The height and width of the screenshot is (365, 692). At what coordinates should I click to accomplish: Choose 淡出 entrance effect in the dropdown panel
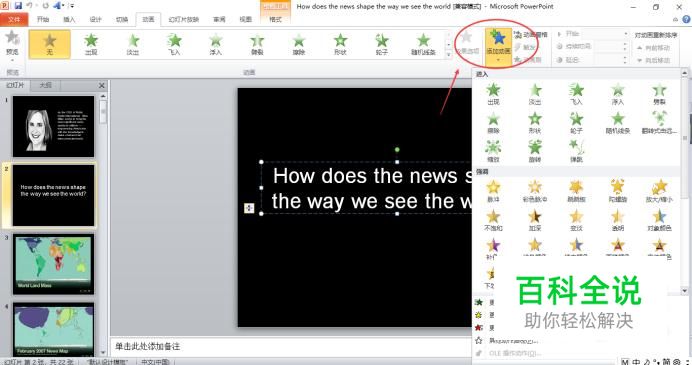pos(535,94)
